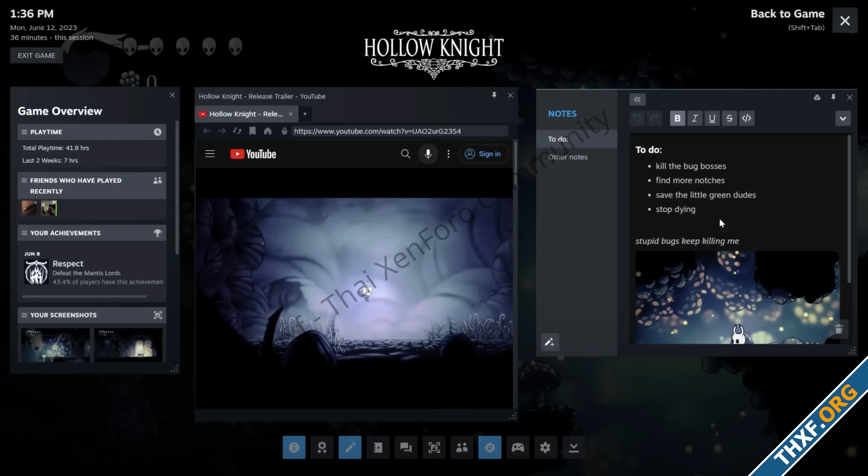
Task: Open the Respect achievement entry
Action: 93,272
